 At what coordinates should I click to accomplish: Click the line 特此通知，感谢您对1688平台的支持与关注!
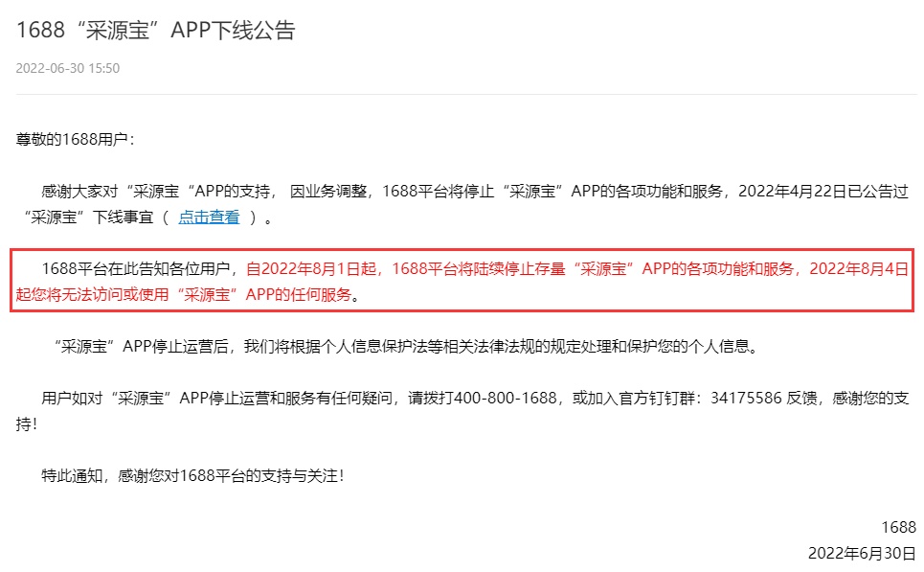click(192, 476)
